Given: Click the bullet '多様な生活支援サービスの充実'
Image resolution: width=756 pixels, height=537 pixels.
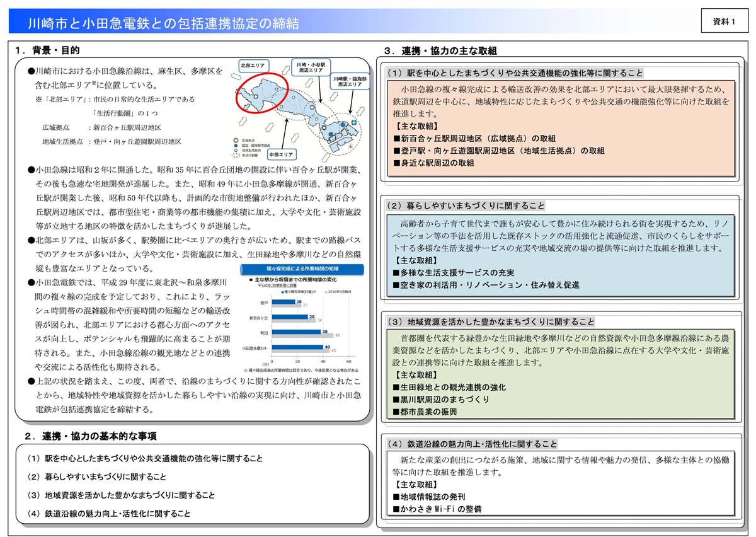Looking at the screenshot, I should click(454, 273).
